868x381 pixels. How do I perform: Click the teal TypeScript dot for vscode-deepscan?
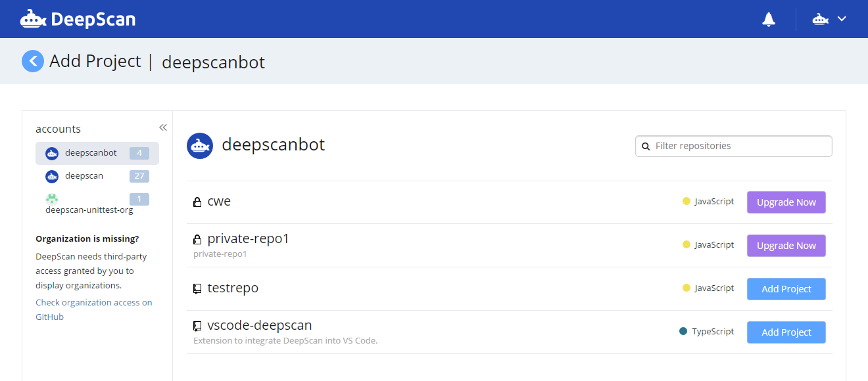pos(683,331)
